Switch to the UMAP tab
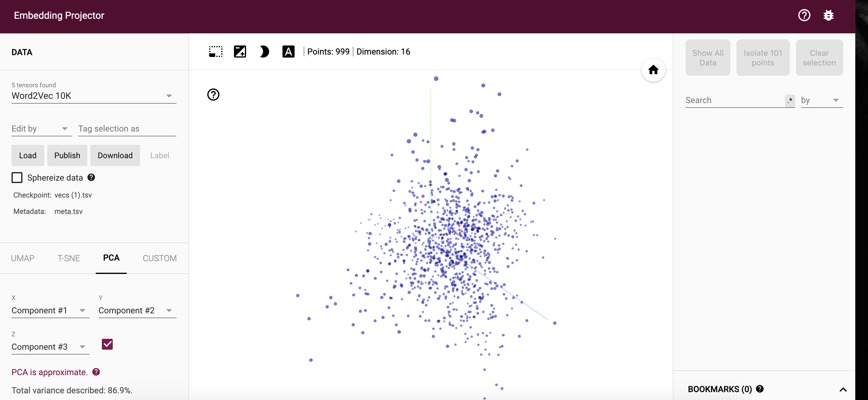The width and height of the screenshot is (868, 400). [x=22, y=258]
